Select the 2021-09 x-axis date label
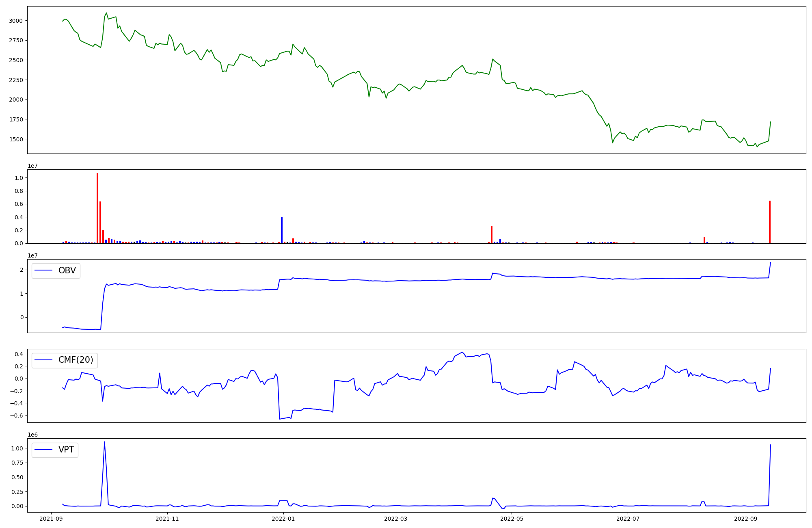 (x=51, y=519)
